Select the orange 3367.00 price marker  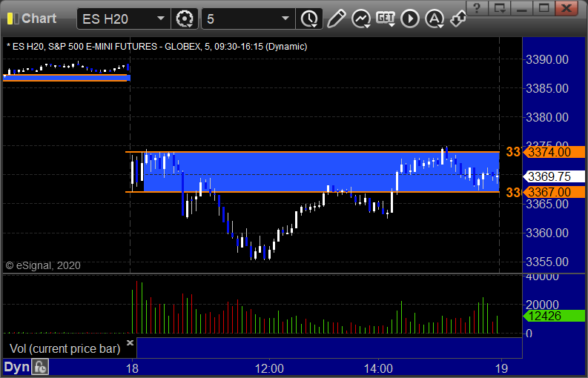(554, 192)
